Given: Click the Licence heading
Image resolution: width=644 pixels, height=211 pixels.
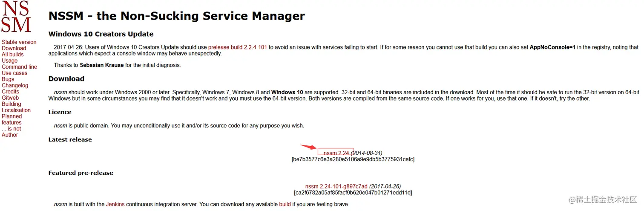Looking at the screenshot, I should (x=60, y=112).
